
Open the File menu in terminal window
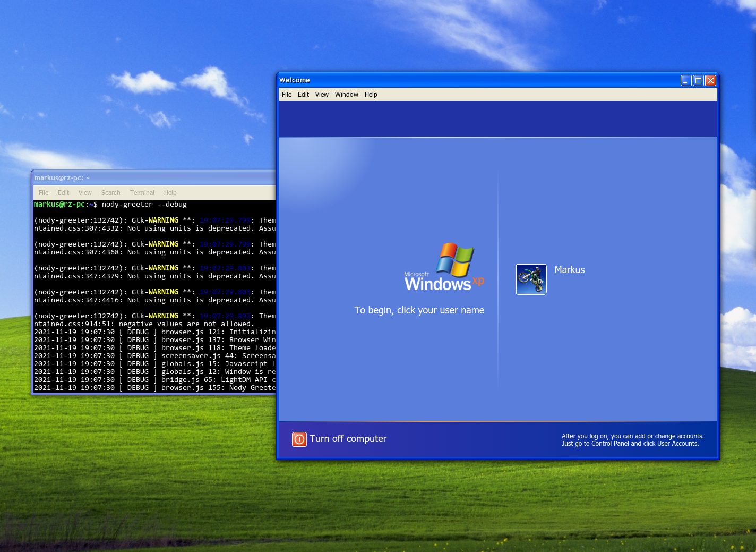[x=44, y=193]
